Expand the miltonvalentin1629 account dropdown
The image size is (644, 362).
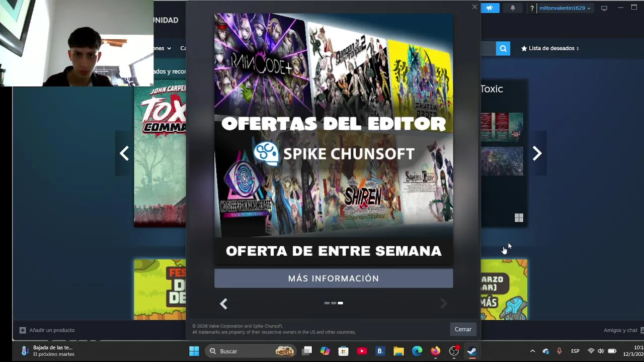(x=565, y=8)
